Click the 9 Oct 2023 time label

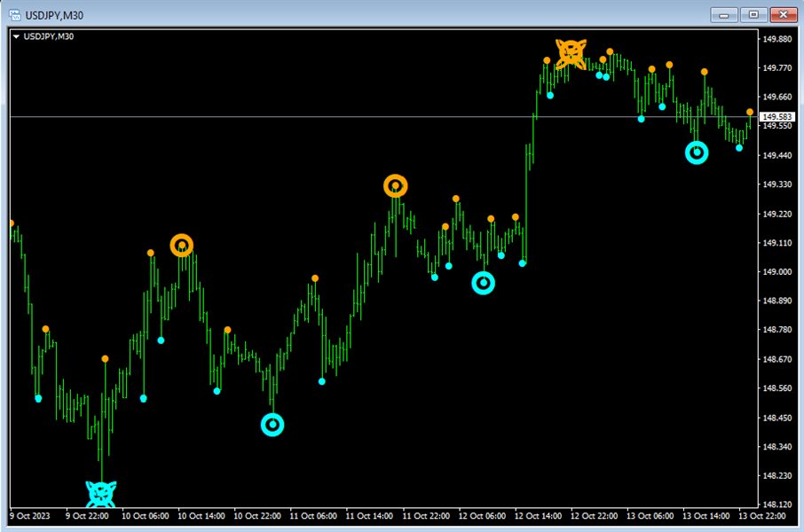point(30,516)
